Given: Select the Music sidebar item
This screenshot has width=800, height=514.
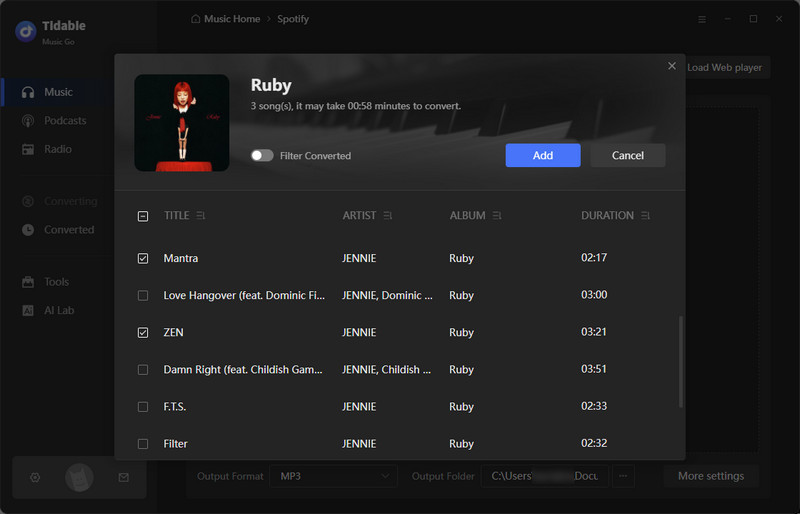Looking at the screenshot, I should (x=58, y=92).
